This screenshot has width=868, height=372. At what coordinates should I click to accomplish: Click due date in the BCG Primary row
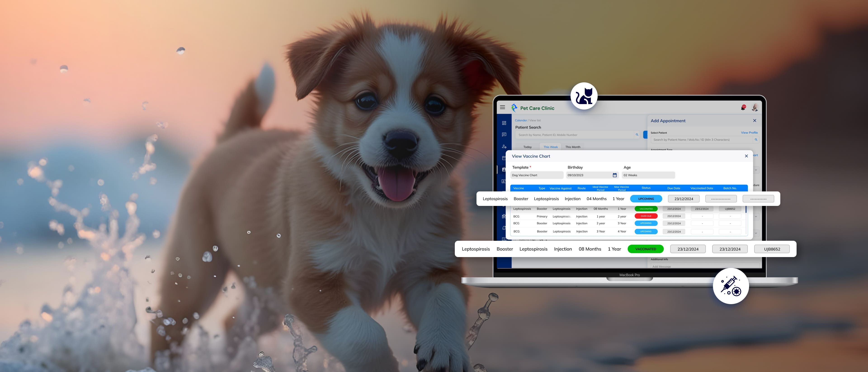(x=674, y=216)
